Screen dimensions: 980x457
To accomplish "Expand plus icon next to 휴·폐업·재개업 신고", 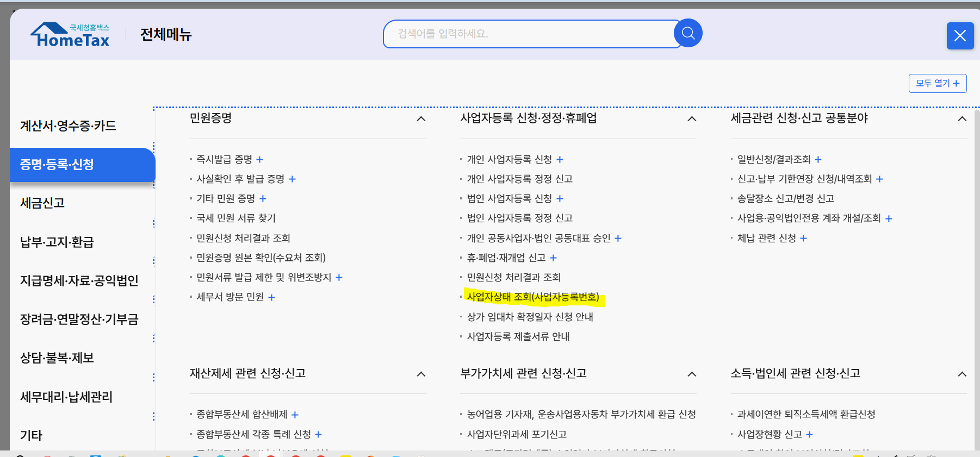I will click(x=553, y=258).
